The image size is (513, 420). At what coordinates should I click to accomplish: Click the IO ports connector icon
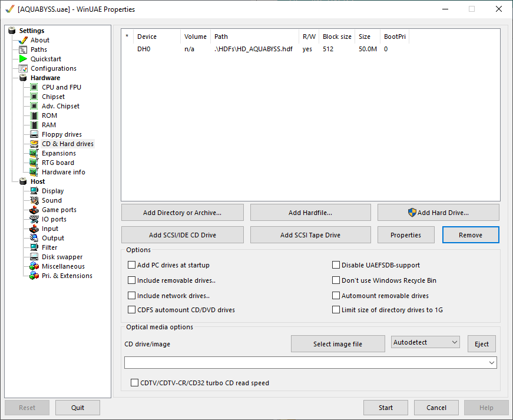[x=34, y=219]
